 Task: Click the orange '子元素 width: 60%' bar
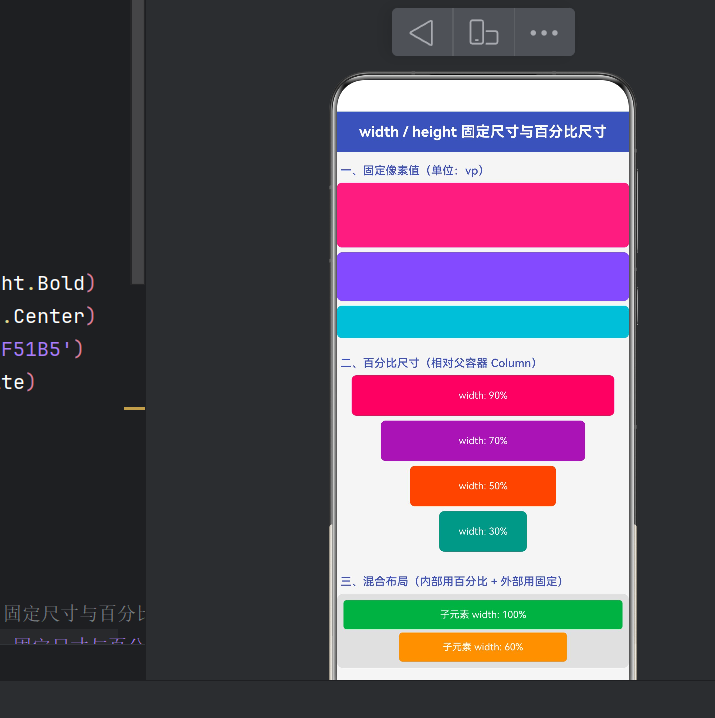pyautogui.click(x=483, y=647)
